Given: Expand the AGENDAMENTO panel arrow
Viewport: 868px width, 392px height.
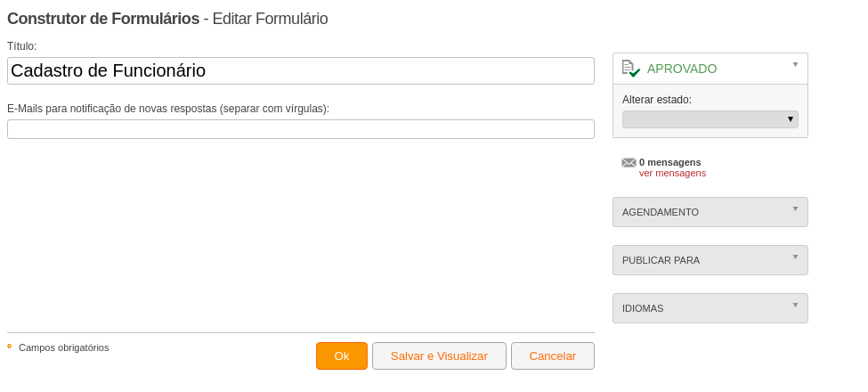Looking at the screenshot, I should tap(796, 208).
